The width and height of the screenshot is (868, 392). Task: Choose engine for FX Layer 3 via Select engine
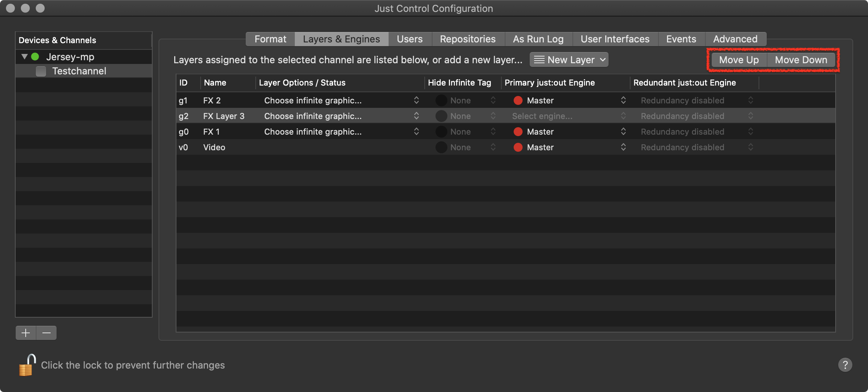[569, 116]
